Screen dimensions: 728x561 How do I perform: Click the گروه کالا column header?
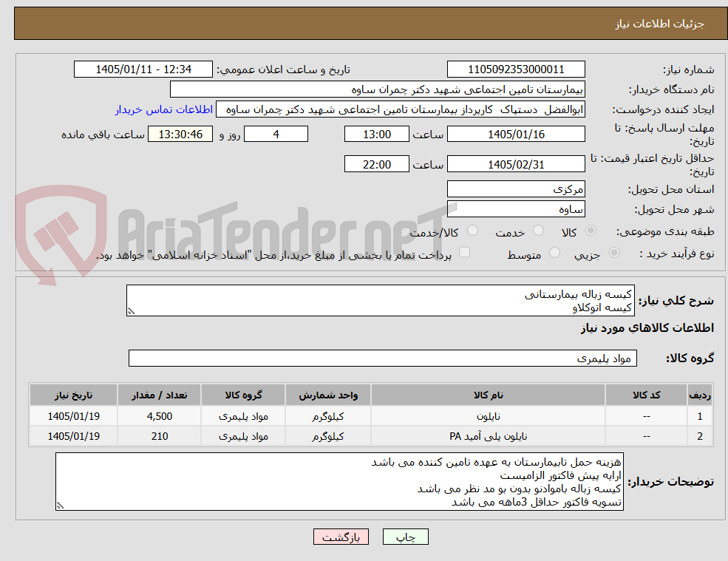(243, 395)
